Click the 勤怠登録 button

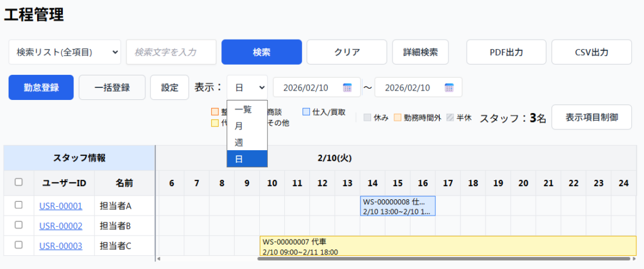point(41,87)
